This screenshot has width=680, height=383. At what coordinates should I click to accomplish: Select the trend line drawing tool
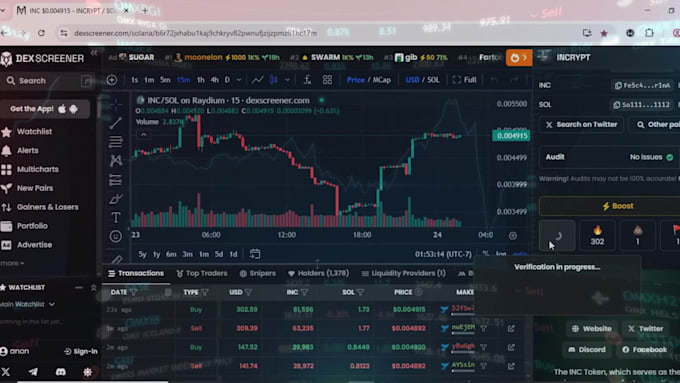pos(116,123)
